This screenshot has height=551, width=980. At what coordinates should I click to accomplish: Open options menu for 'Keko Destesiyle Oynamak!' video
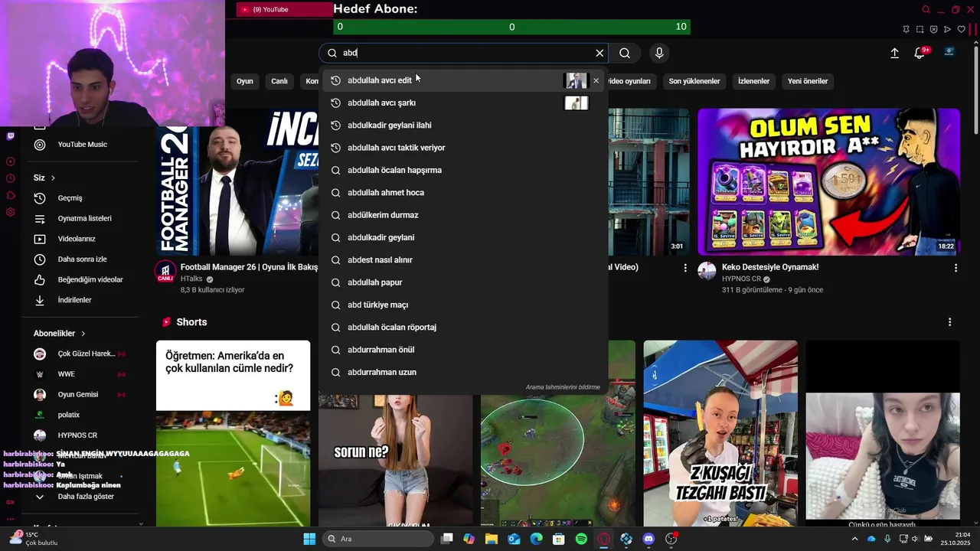tap(955, 268)
